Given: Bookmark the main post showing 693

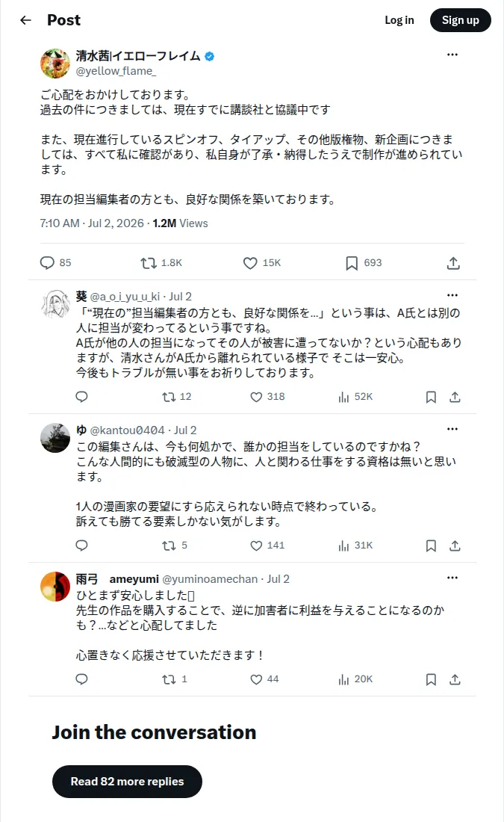Looking at the screenshot, I should 352,262.
